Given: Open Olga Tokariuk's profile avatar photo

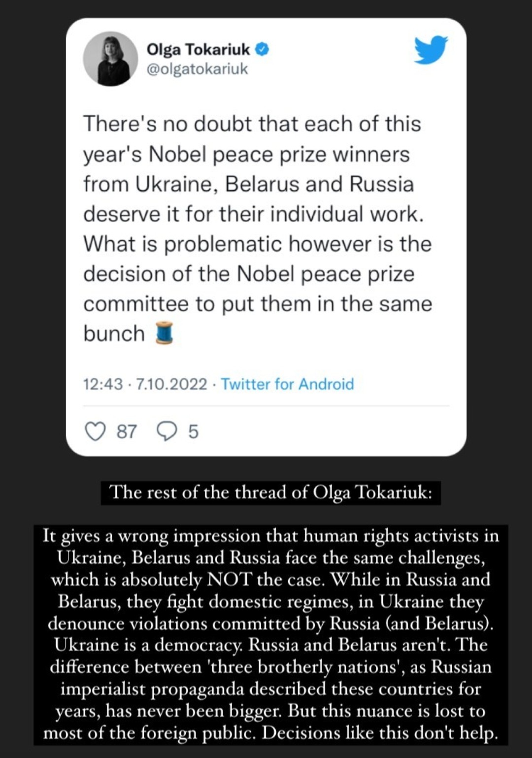Looking at the screenshot, I should [110, 59].
